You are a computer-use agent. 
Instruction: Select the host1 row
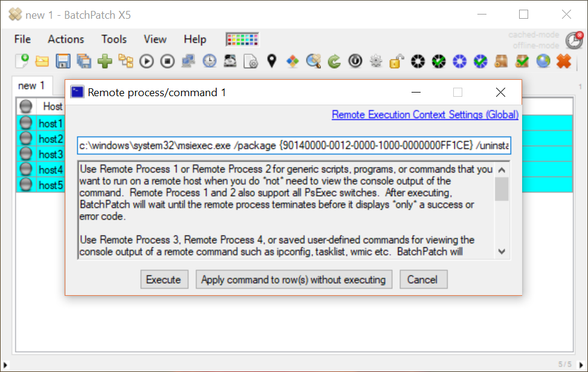tap(51, 123)
